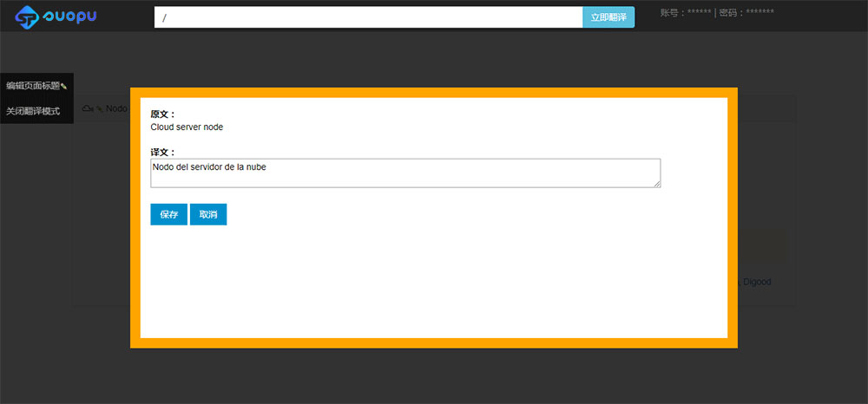This screenshot has width=868, height=404.
Task: Click the 密码 password field
Action: click(x=746, y=13)
